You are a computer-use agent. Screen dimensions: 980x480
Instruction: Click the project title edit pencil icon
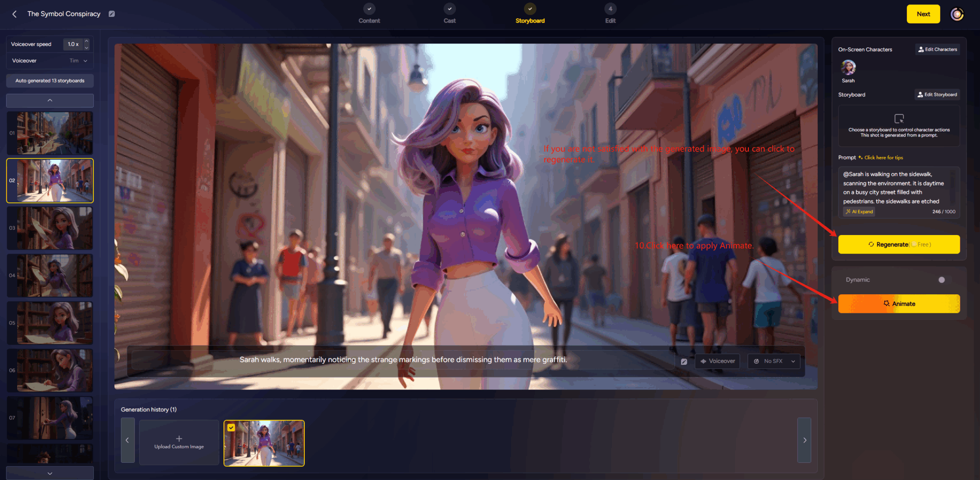[x=111, y=14]
